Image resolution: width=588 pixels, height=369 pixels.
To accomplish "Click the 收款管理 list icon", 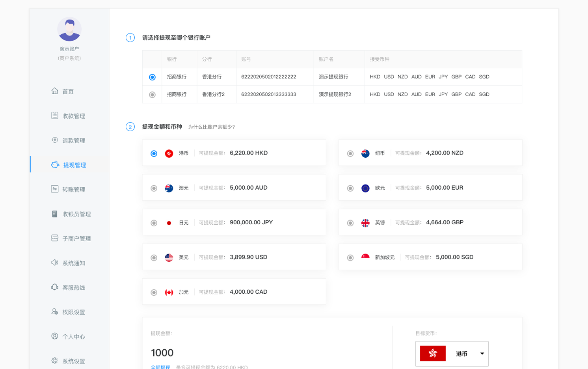I will (x=55, y=116).
